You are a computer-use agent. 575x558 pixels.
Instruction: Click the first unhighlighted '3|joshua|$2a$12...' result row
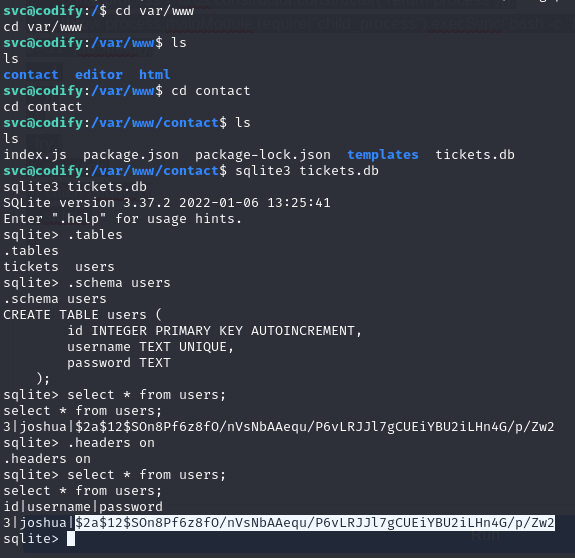click(279, 427)
